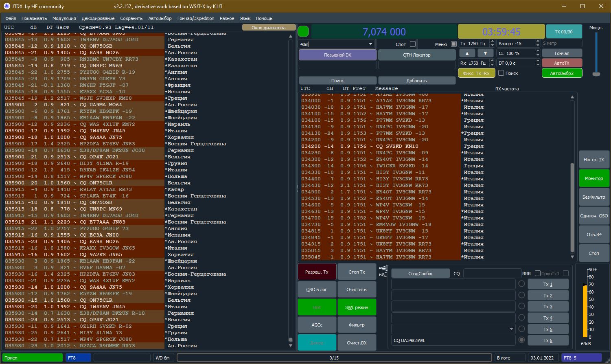
Task: Click the green status indicator beside the frequency
Action: [x=303, y=31]
